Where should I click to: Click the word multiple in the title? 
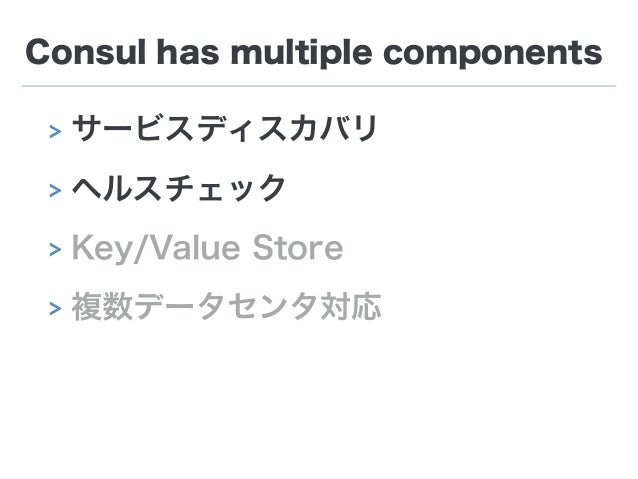pyautogui.click(x=301, y=53)
